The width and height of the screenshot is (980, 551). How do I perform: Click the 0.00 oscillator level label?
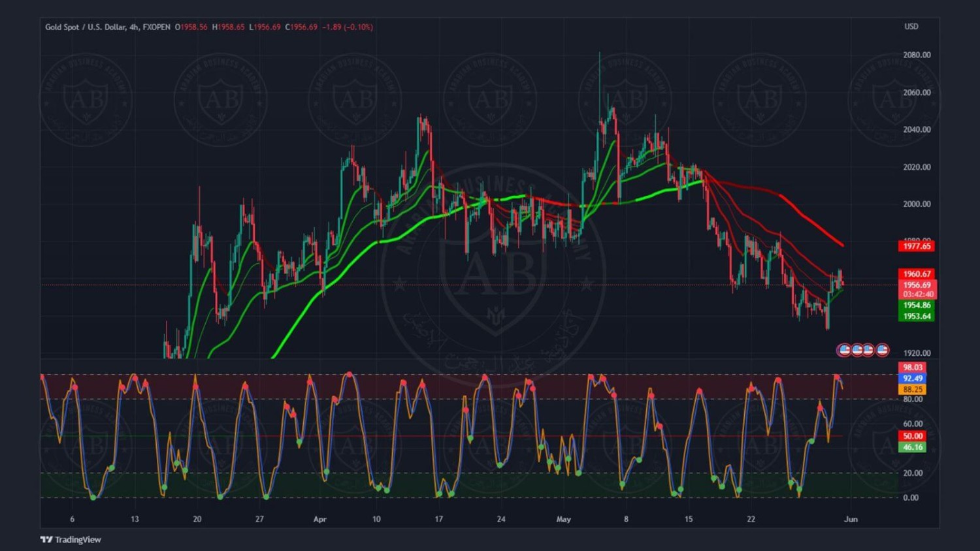910,497
